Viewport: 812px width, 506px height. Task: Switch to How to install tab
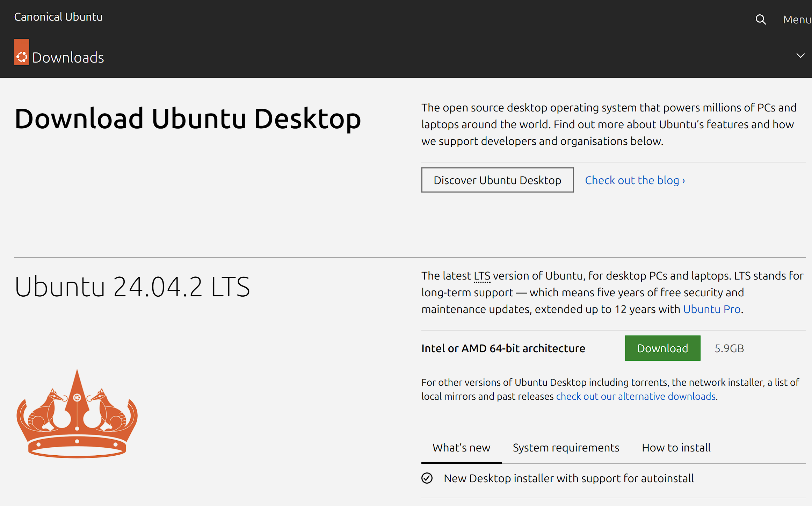click(x=676, y=448)
